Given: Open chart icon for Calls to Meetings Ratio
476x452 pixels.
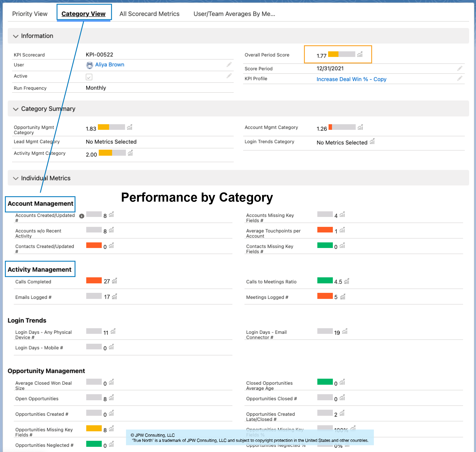Looking at the screenshot, I should coord(346,281).
